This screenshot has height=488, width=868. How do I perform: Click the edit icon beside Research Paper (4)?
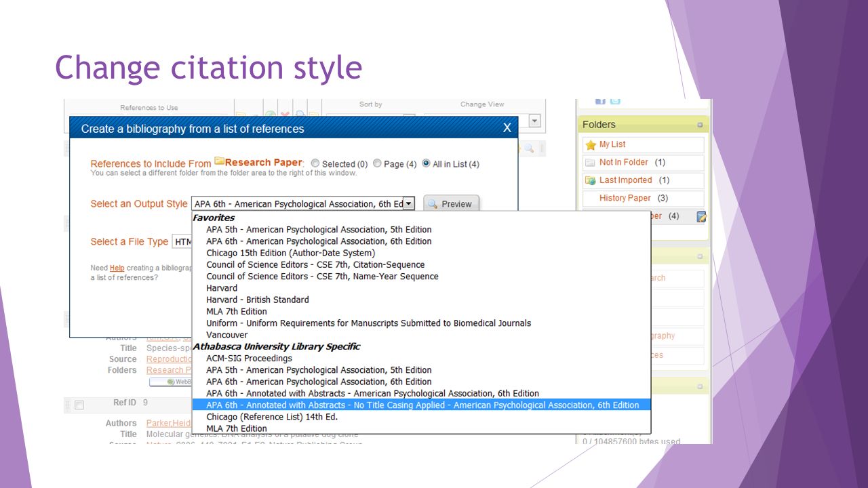[702, 217]
